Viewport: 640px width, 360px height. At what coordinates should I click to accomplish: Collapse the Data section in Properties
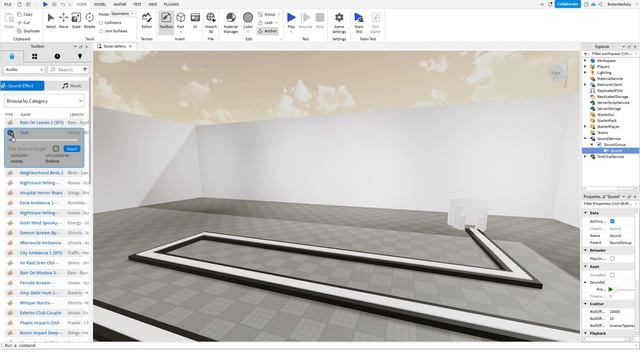585,213
